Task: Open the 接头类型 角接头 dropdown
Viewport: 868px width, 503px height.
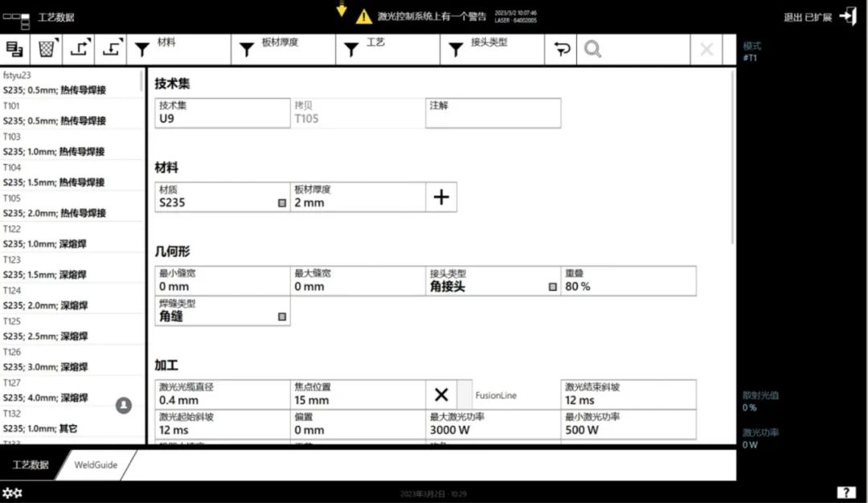Action: tap(493, 281)
